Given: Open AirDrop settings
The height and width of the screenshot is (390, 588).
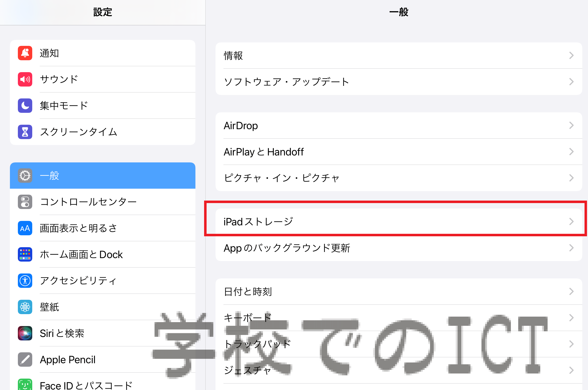Looking at the screenshot, I should tap(399, 125).
